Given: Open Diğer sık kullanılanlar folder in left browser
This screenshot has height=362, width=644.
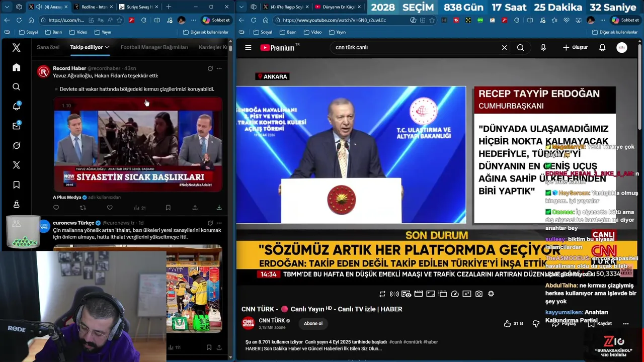Looking at the screenshot, I should 205,32.
